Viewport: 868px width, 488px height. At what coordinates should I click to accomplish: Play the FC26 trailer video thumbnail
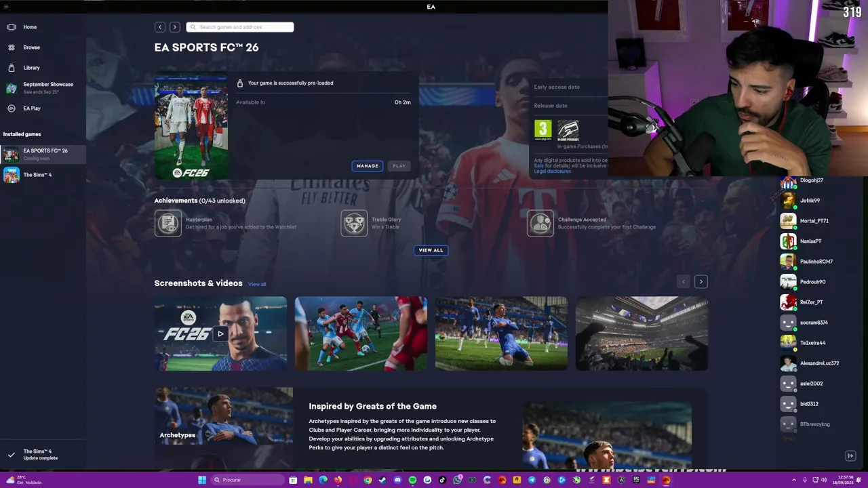(x=220, y=333)
